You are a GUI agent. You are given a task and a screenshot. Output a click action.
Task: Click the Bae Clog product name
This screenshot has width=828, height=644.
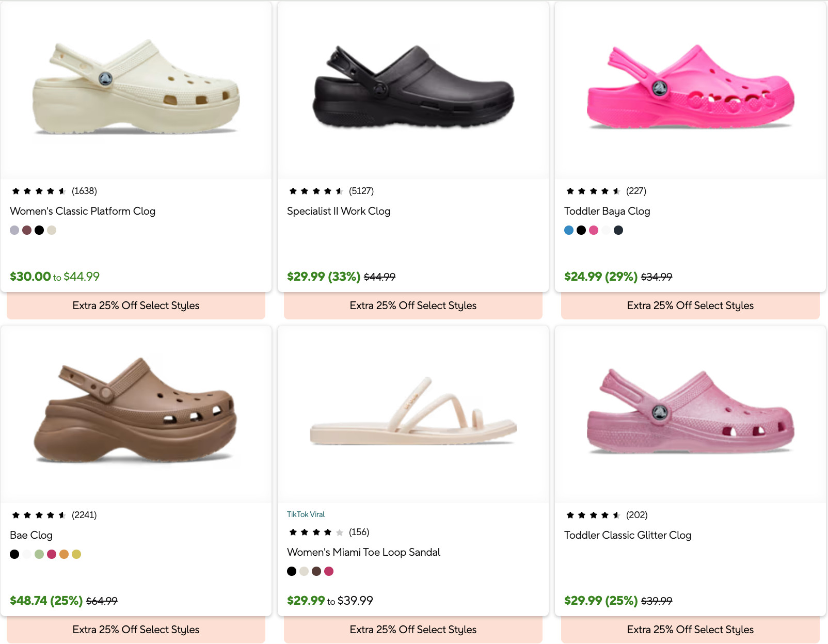(x=31, y=535)
